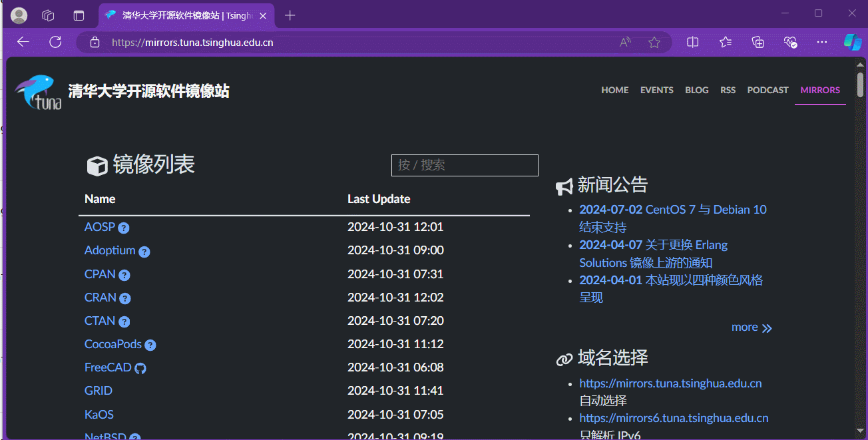Screen dimensions: 868x440
Task: Open the CPAN mirror link
Action: point(100,274)
